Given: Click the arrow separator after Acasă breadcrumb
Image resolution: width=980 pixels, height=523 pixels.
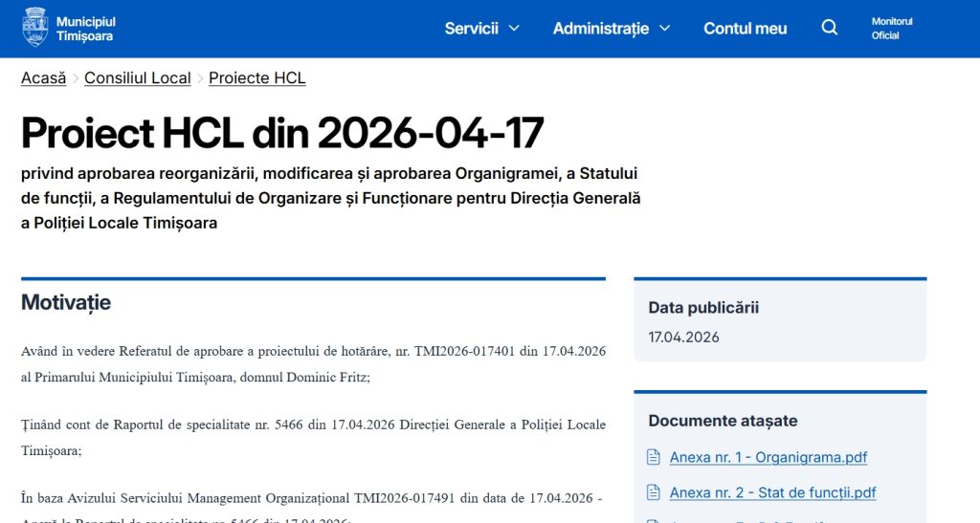Looking at the screenshot, I should tap(76, 78).
